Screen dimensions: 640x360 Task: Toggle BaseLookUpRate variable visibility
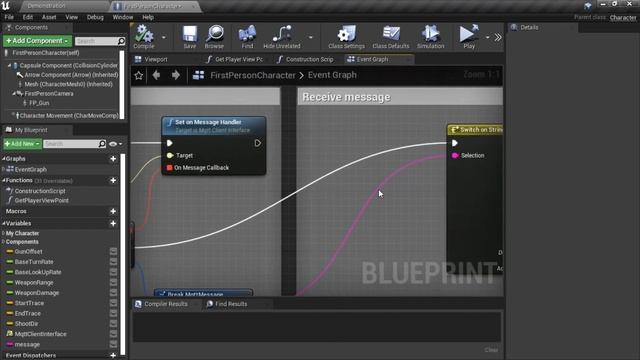(113, 272)
